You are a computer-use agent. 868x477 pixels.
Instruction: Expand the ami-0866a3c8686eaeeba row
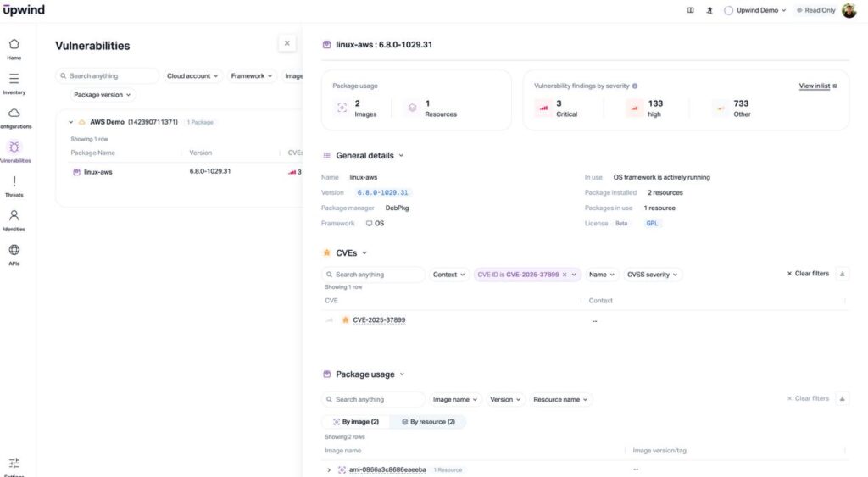329,470
